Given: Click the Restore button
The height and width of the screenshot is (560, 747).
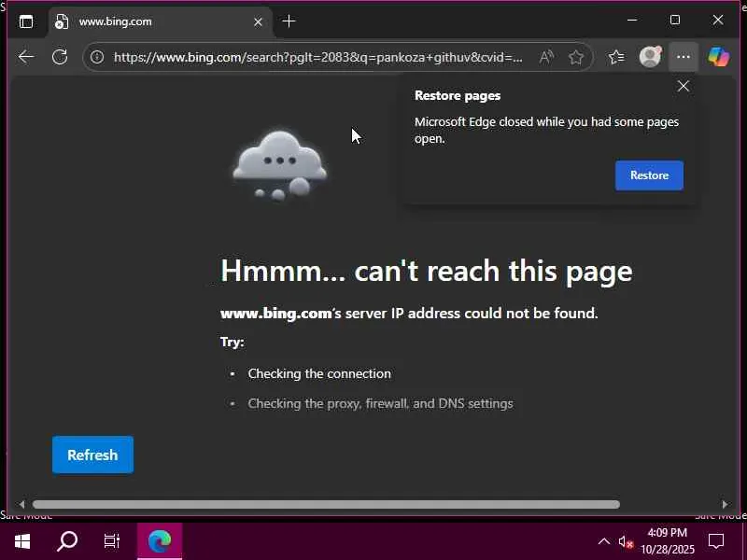Looking at the screenshot, I should [x=649, y=175].
